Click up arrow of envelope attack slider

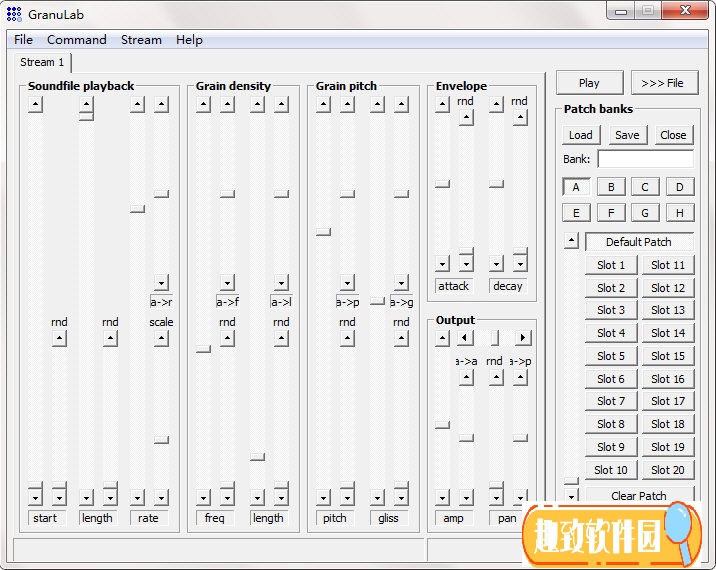click(442, 105)
